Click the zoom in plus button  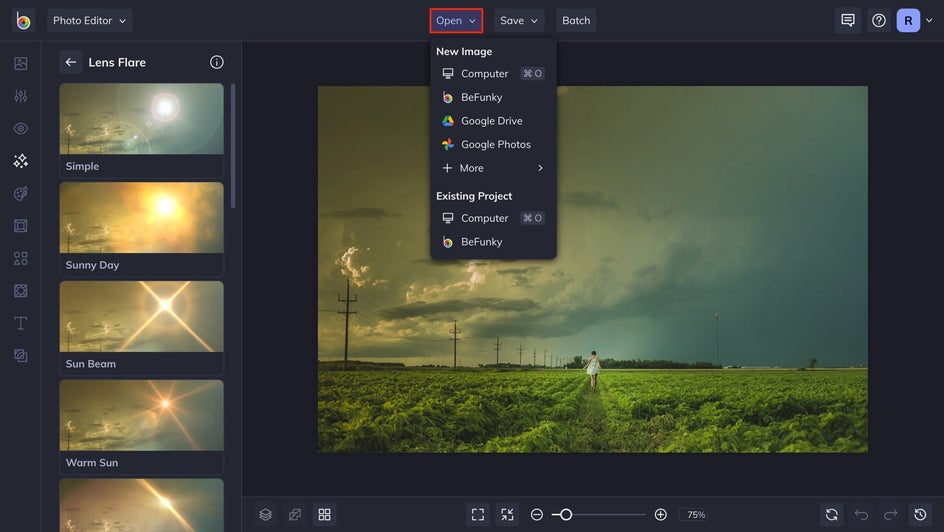coord(660,515)
